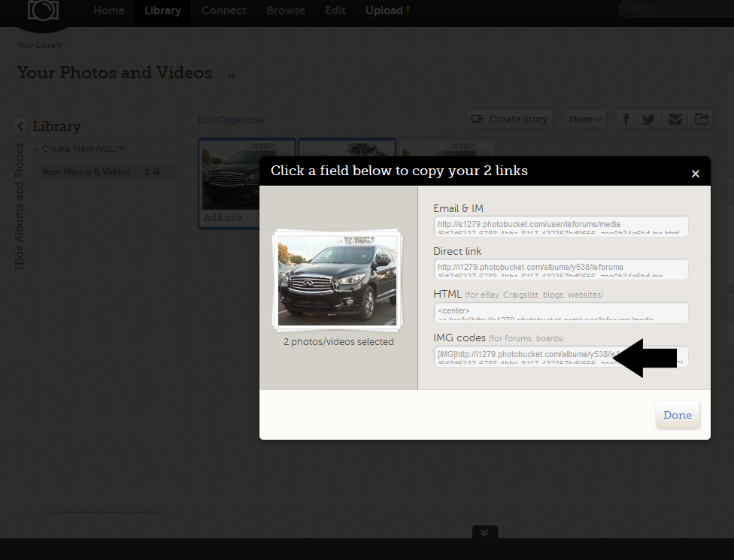734x560 pixels.
Task: Click the share links arrow icon
Action: point(701,120)
